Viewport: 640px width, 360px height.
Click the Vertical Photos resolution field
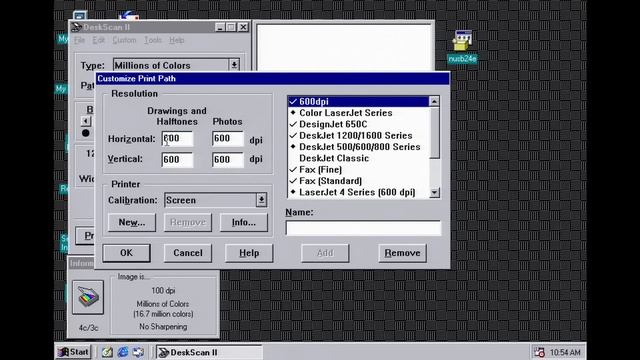click(x=228, y=160)
